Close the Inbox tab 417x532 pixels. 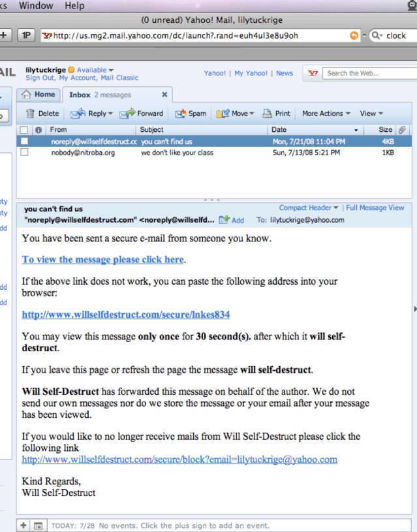164,95
